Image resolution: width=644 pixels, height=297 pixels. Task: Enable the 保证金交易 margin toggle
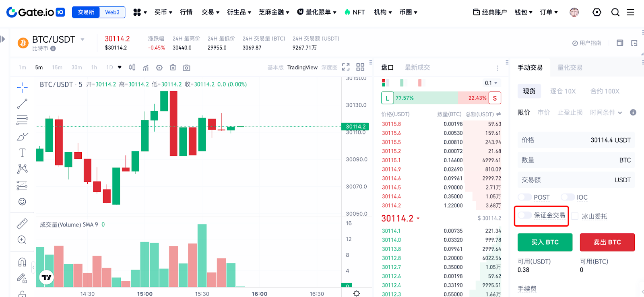[525, 215]
